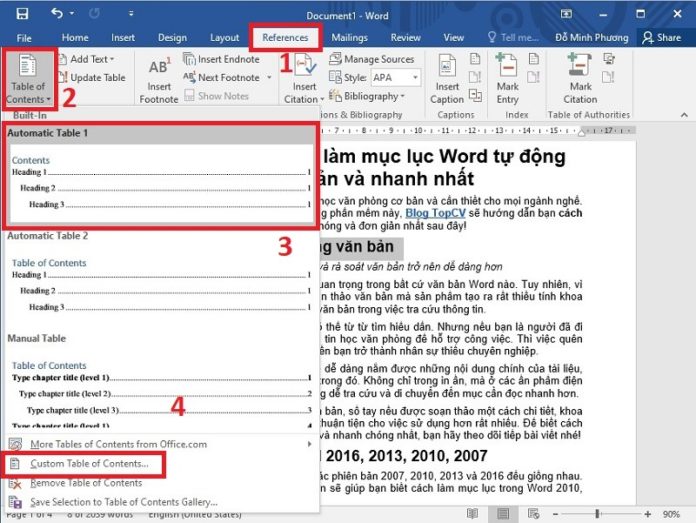Click the Remove Table of Contents menu icon
The width and height of the screenshot is (696, 523).
15,483
